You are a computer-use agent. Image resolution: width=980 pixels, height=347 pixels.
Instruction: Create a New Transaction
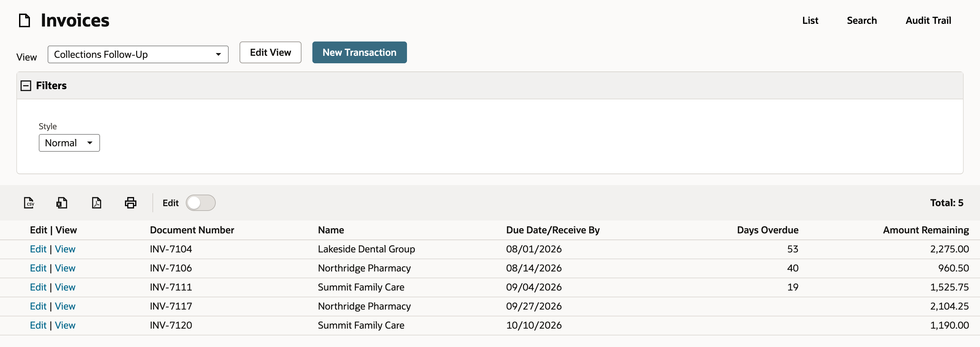[359, 52]
